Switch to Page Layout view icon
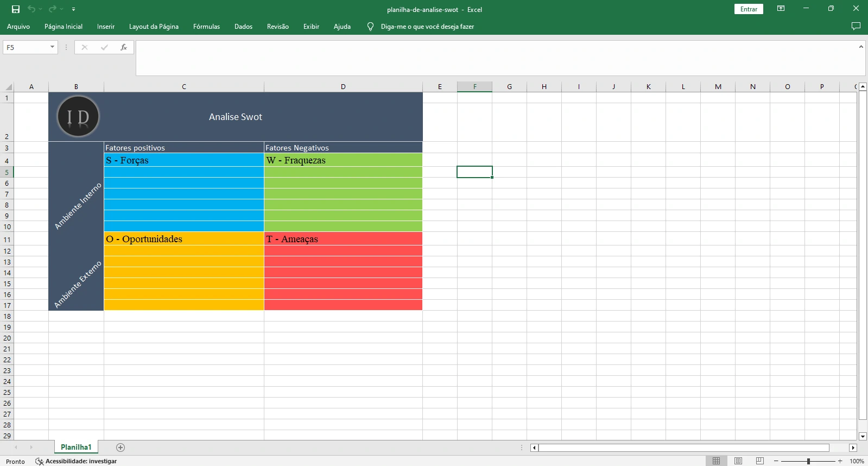Viewport: 868px width, 466px height. pyautogui.click(x=738, y=461)
